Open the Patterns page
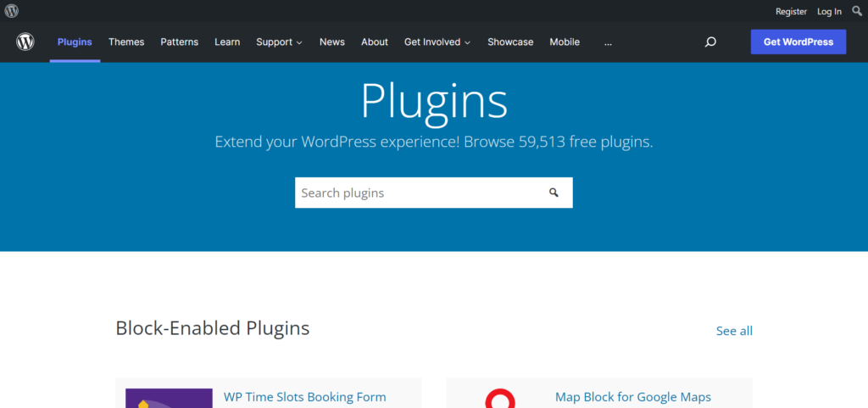The height and width of the screenshot is (408, 868). [180, 42]
